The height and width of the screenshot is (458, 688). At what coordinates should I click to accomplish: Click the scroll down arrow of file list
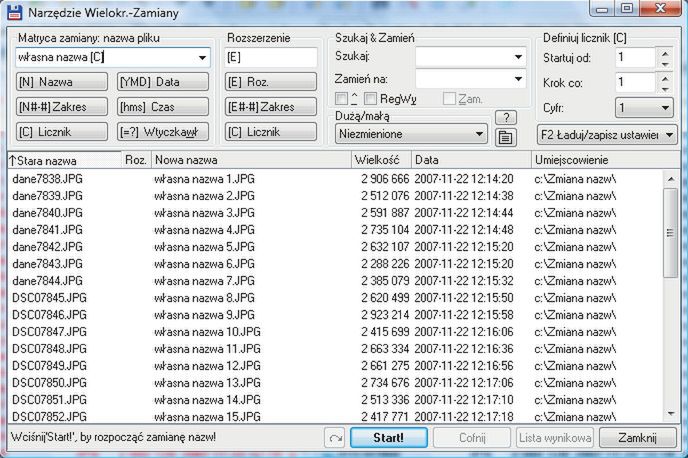pos(671,413)
